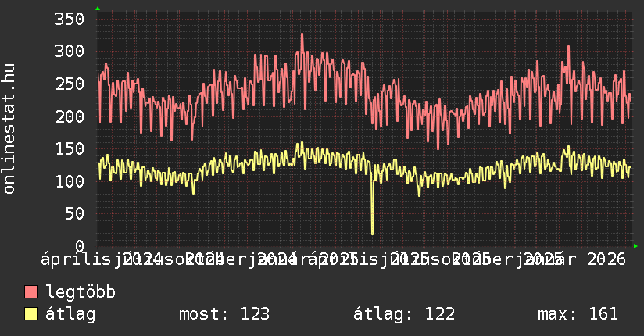Click the "átlag: 122" statistic text
The height and width of the screenshot is (336, 644).
click(404, 314)
